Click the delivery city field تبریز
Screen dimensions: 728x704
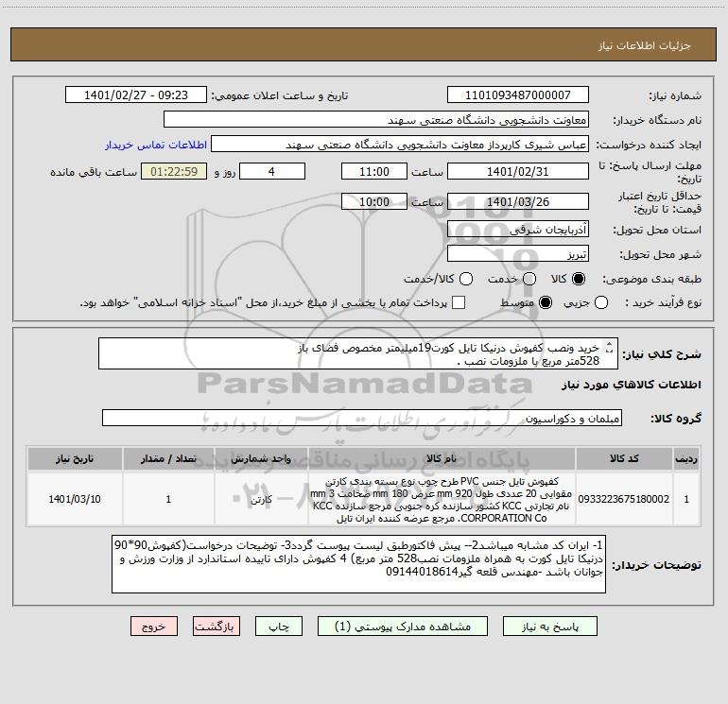(518, 253)
